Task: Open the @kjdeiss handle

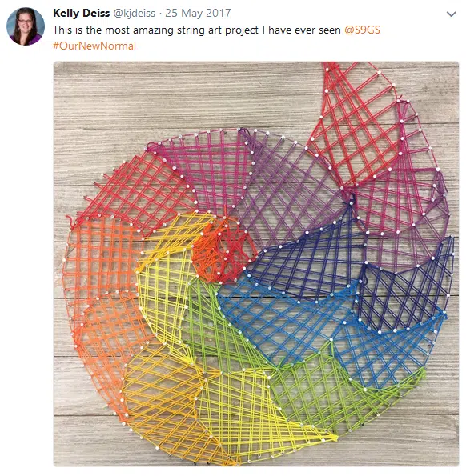Action: click(134, 14)
